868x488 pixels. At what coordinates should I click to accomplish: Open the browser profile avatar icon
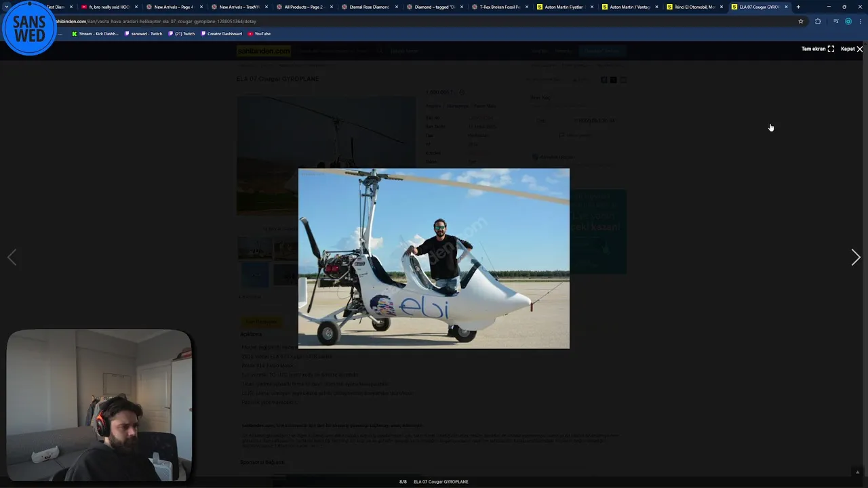coord(848,21)
